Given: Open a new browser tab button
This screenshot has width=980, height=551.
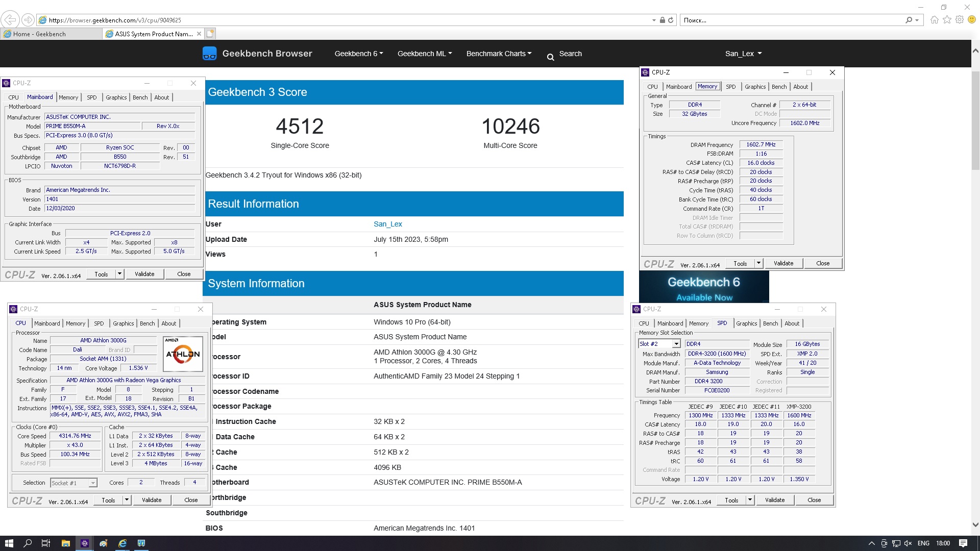Looking at the screenshot, I should click(210, 34).
